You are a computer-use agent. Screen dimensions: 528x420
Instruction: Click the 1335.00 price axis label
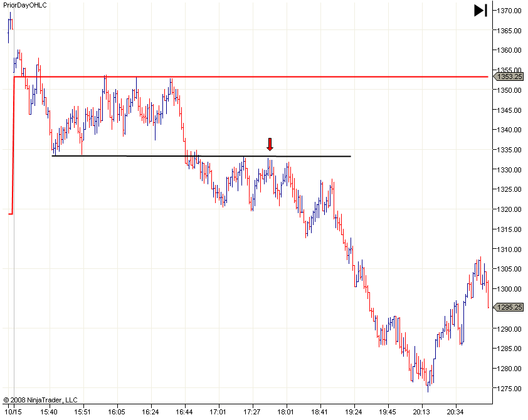pyautogui.click(x=509, y=150)
